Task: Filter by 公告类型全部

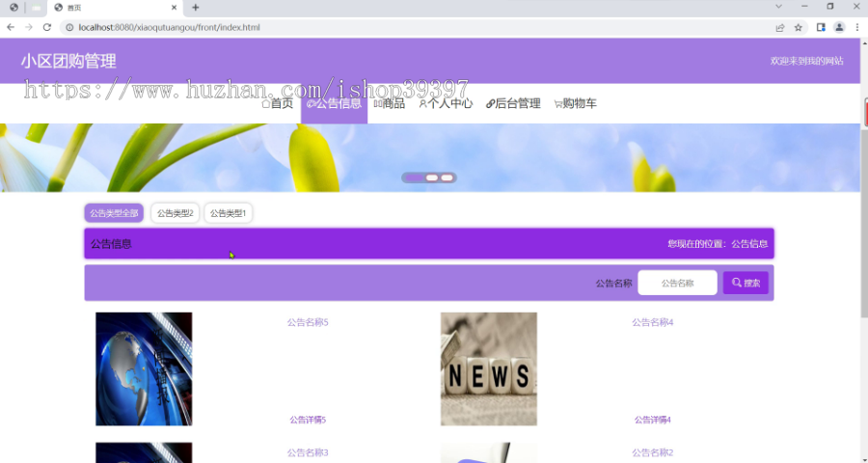Action: pos(114,213)
